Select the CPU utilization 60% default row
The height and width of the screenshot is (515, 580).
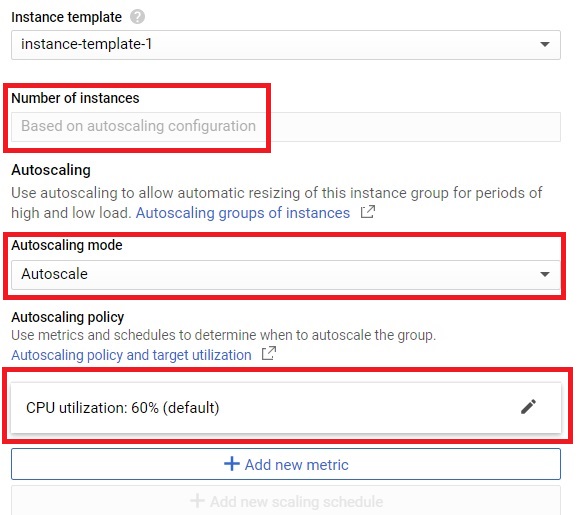tap(286, 408)
